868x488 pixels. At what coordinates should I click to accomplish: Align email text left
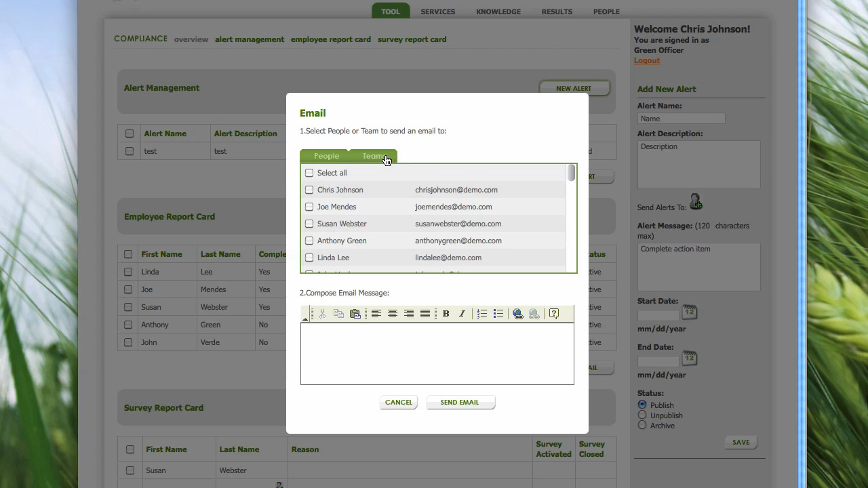tap(376, 314)
